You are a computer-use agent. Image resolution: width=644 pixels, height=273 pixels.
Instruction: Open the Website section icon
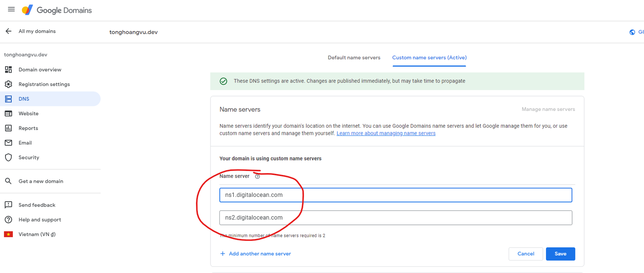tap(8, 114)
